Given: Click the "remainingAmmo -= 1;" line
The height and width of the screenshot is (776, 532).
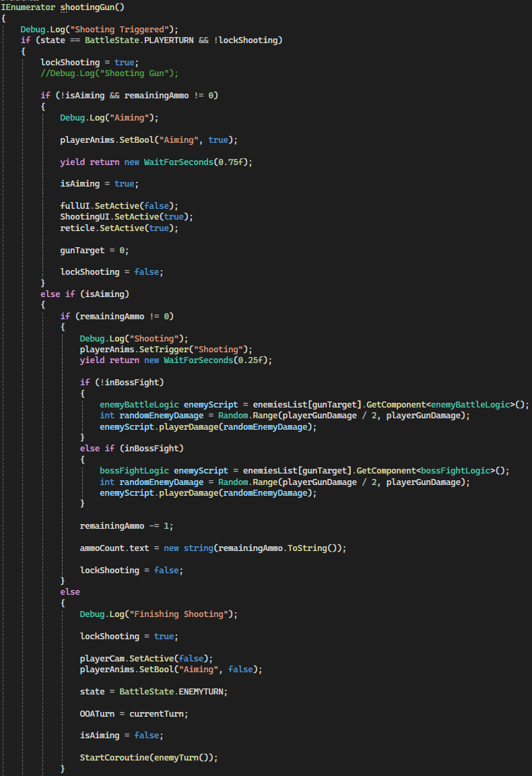Looking at the screenshot, I should click(127, 526).
